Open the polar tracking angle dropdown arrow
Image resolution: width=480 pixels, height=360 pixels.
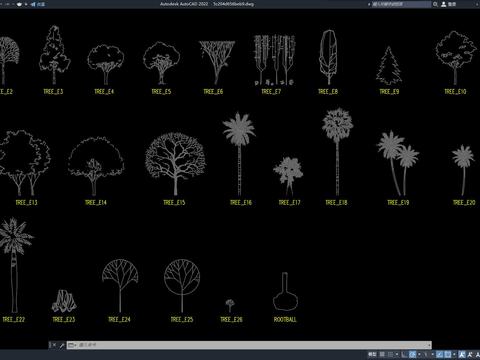(419, 354)
